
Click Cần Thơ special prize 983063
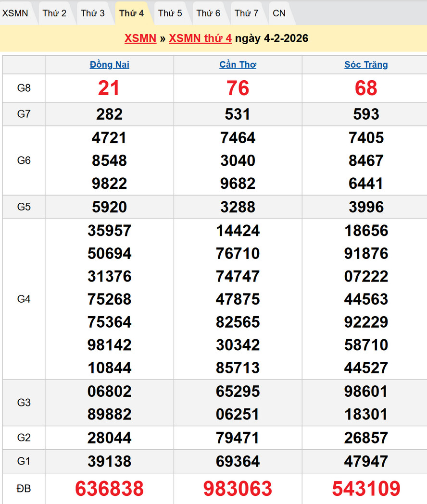[238, 489]
